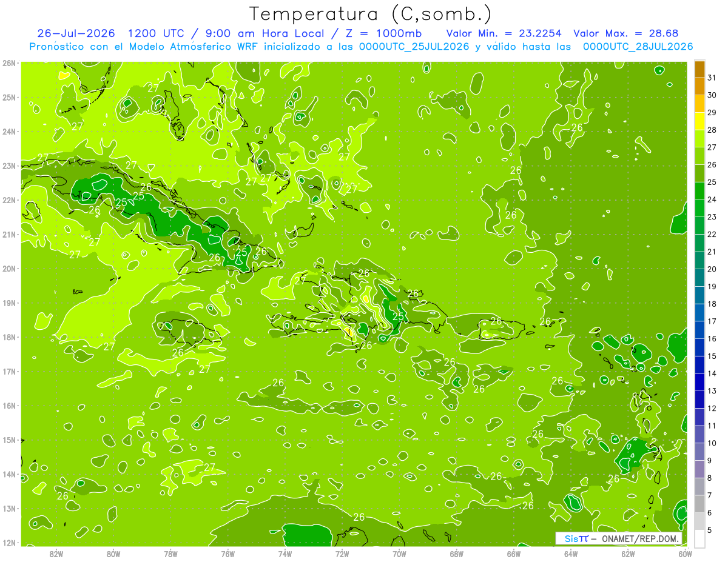Click the '76W' longitude axis label
The width and height of the screenshot is (728, 562).
click(x=228, y=554)
